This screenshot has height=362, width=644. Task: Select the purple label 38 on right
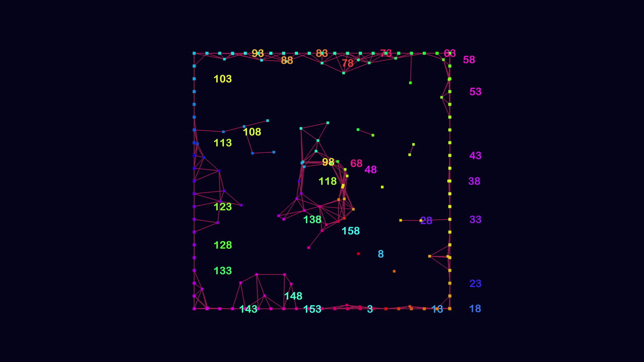coord(474,182)
